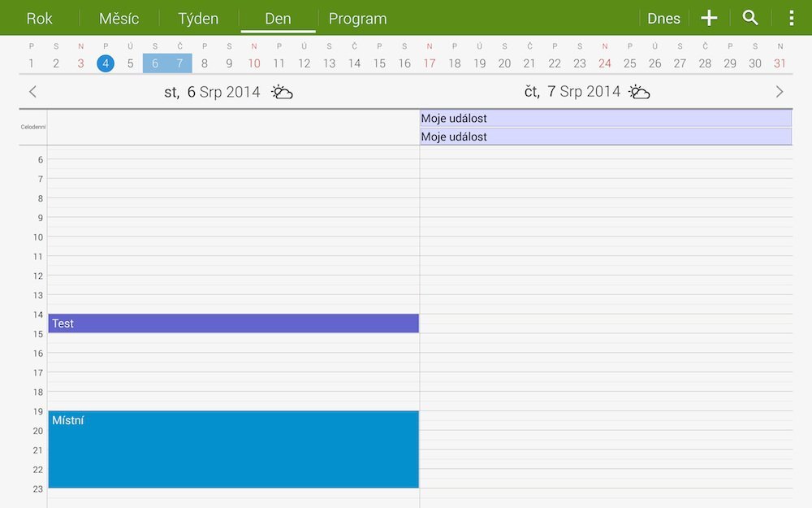This screenshot has width=812, height=508.
Task: Open the Program view tab
Action: [x=357, y=19]
